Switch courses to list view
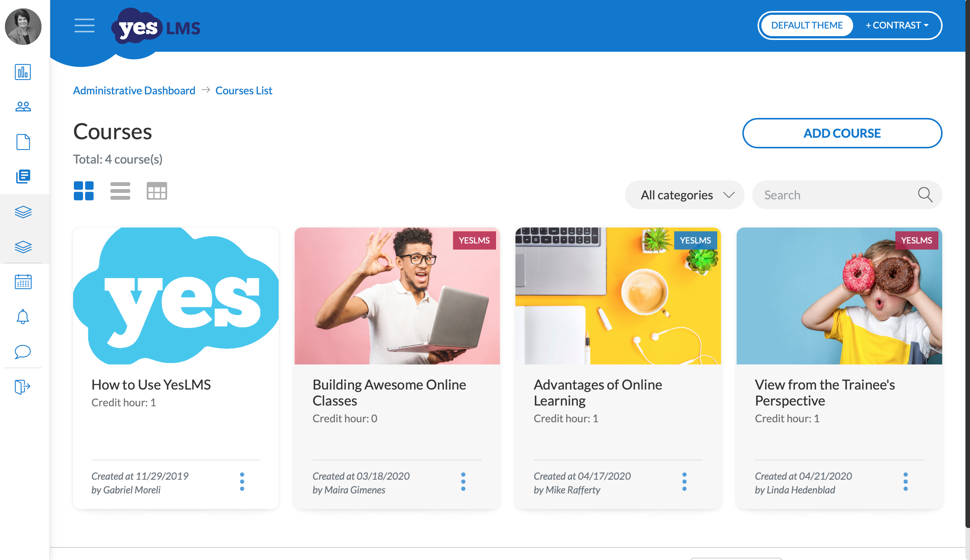 point(120,191)
